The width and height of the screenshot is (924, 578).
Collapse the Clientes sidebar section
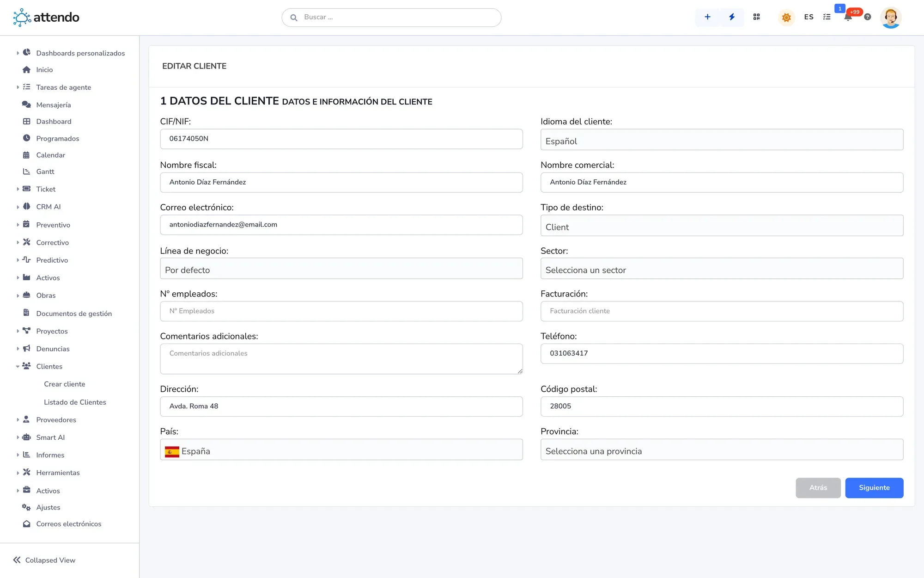(18, 367)
